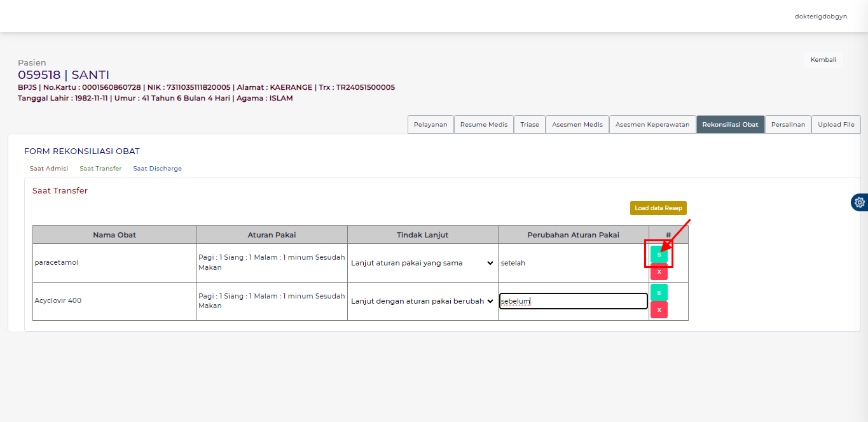868x422 pixels.
Task: Open the Asesmen Keperawatan tab
Action: [x=652, y=125]
